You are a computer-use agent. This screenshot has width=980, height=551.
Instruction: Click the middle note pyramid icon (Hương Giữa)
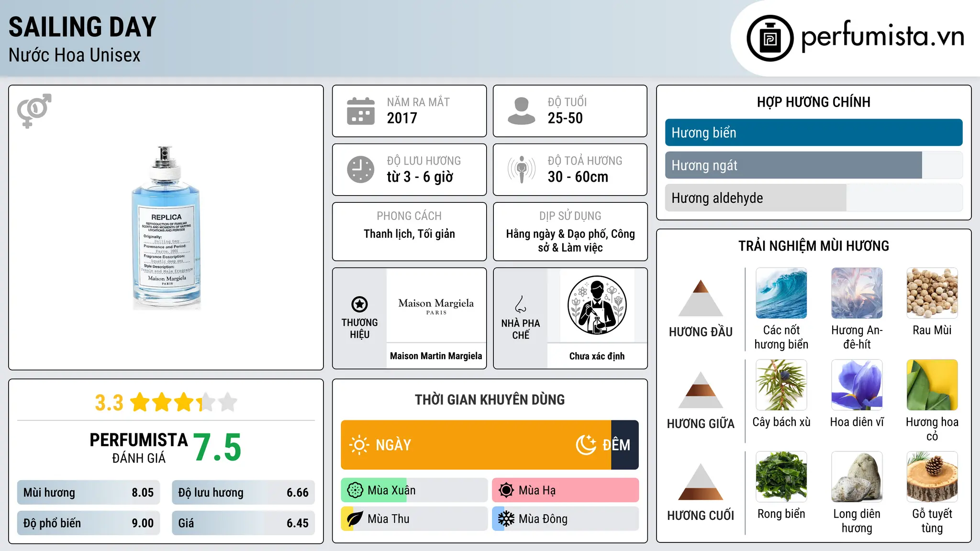[x=701, y=390]
